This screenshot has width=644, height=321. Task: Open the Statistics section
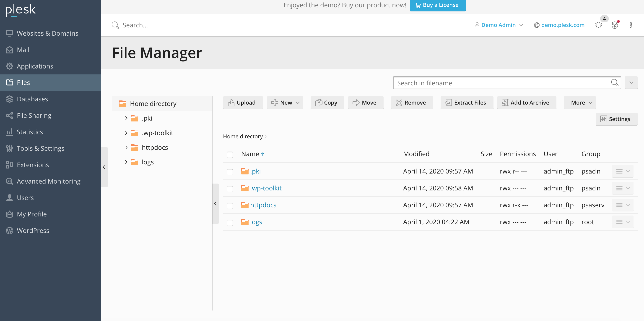pos(50,132)
